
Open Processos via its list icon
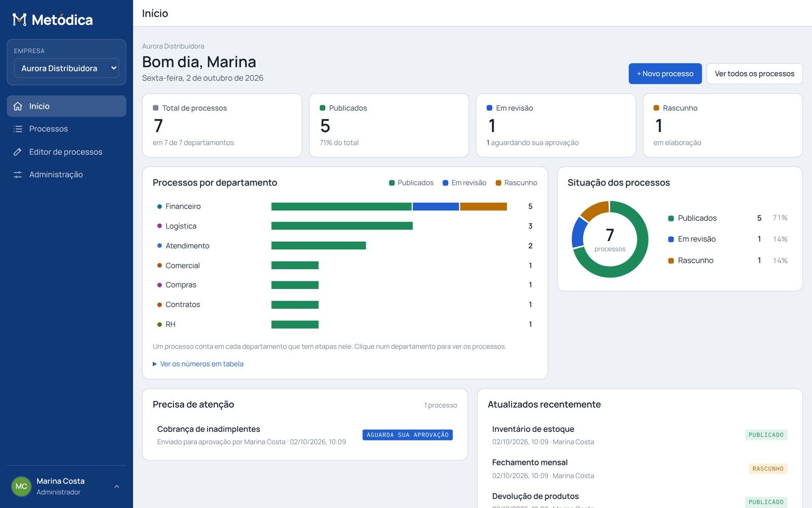tap(18, 129)
